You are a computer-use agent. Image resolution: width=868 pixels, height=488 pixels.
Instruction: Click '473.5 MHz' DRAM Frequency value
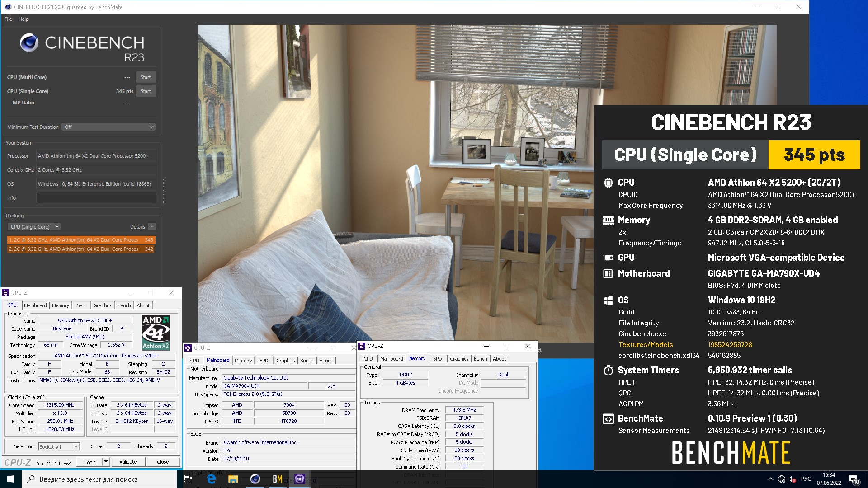(464, 410)
